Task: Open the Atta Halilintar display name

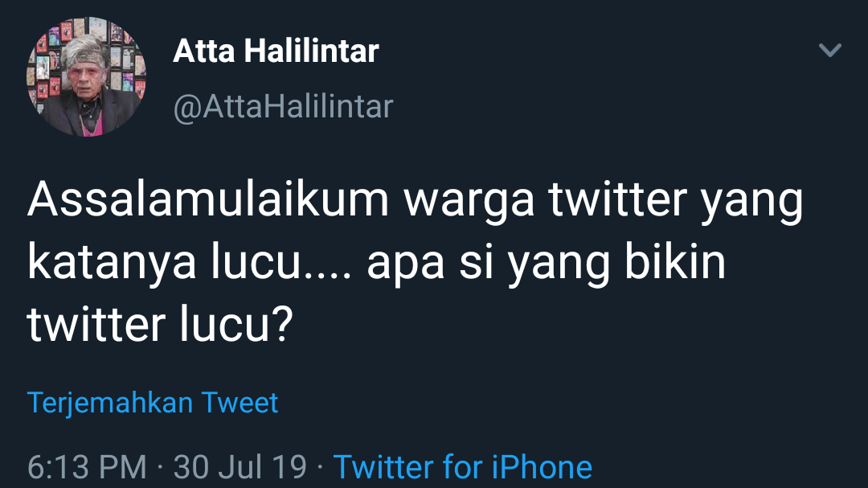Action: 276,52
